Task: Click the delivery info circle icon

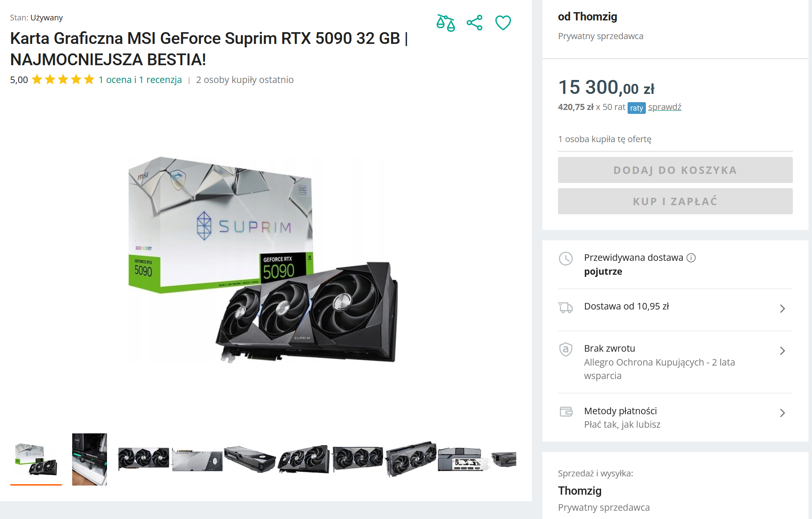Action: tap(691, 258)
